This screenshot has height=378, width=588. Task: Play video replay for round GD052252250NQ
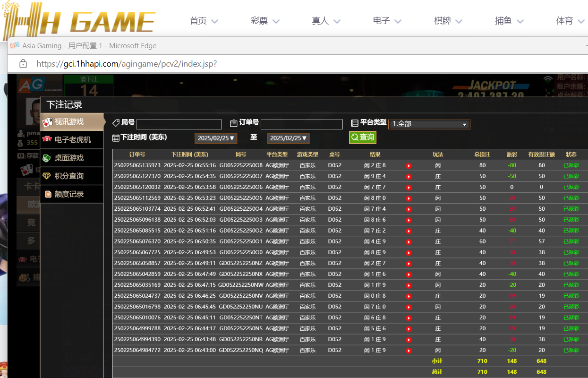pyautogui.click(x=409, y=351)
